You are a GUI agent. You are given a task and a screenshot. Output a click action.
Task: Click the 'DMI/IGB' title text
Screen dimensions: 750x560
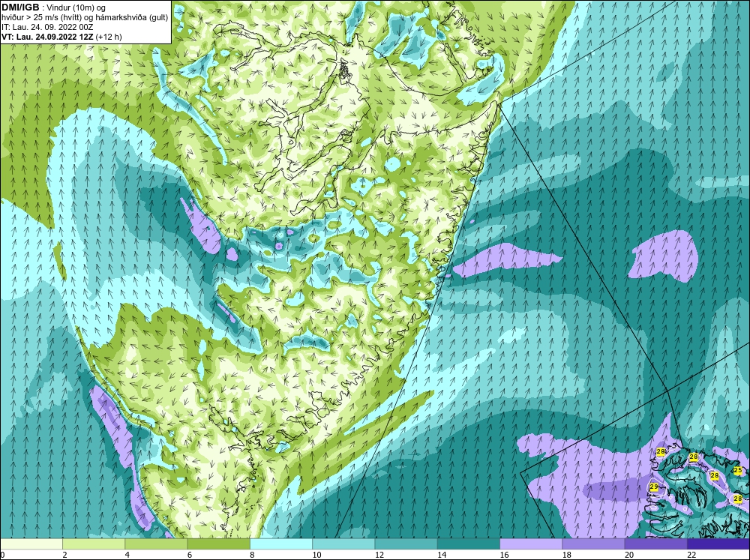pyautogui.click(x=20, y=7)
